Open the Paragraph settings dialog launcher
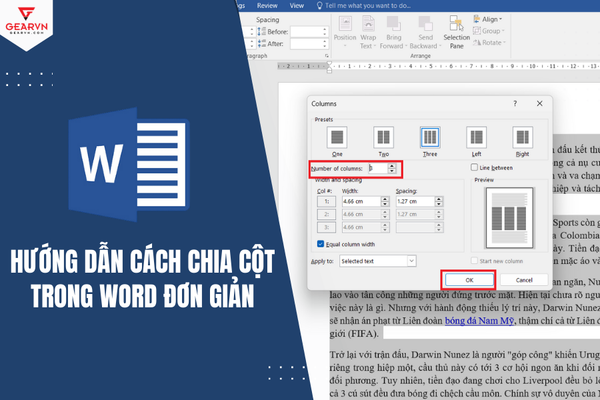600x400 pixels. 327,56
